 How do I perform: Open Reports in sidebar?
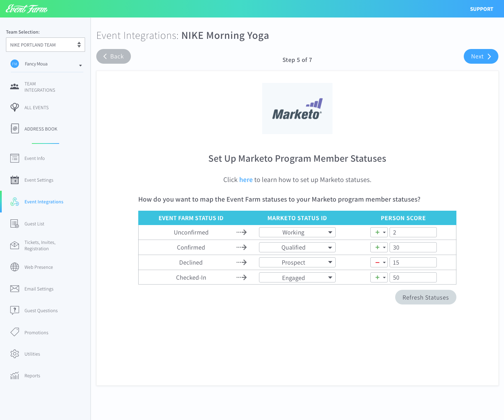(32, 376)
